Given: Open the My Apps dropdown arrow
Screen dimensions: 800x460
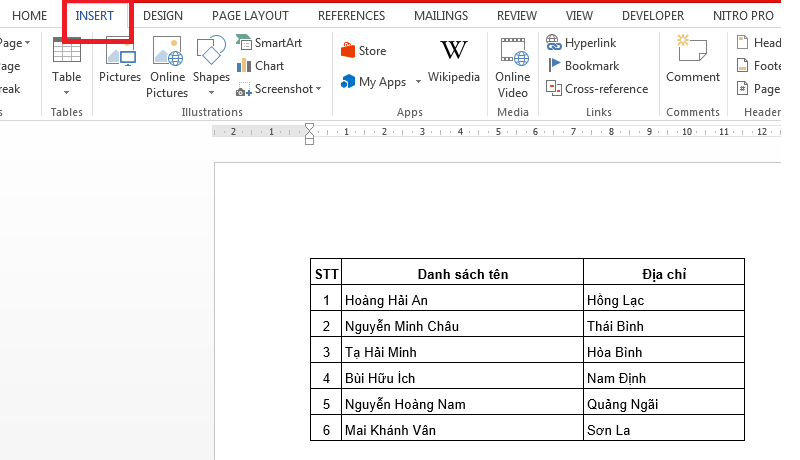Looking at the screenshot, I should pyautogui.click(x=418, y=82).
